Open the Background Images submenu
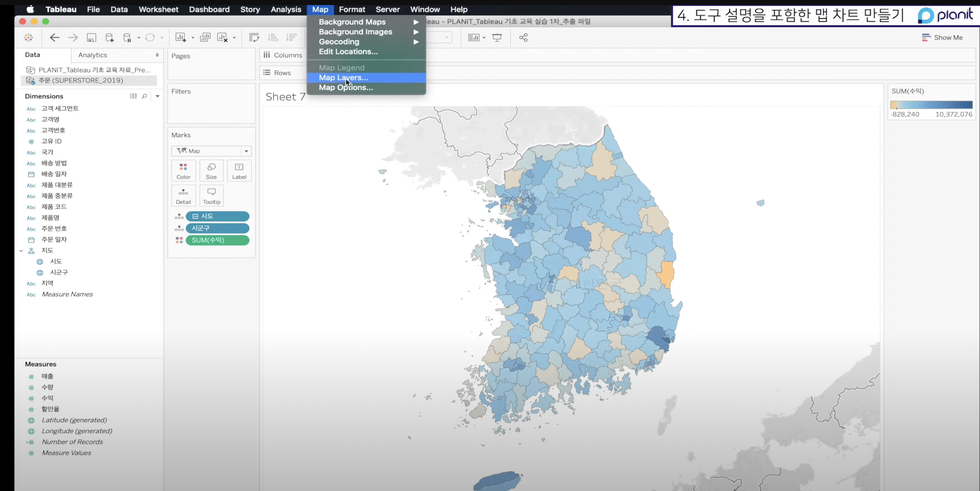 (367, 32)
